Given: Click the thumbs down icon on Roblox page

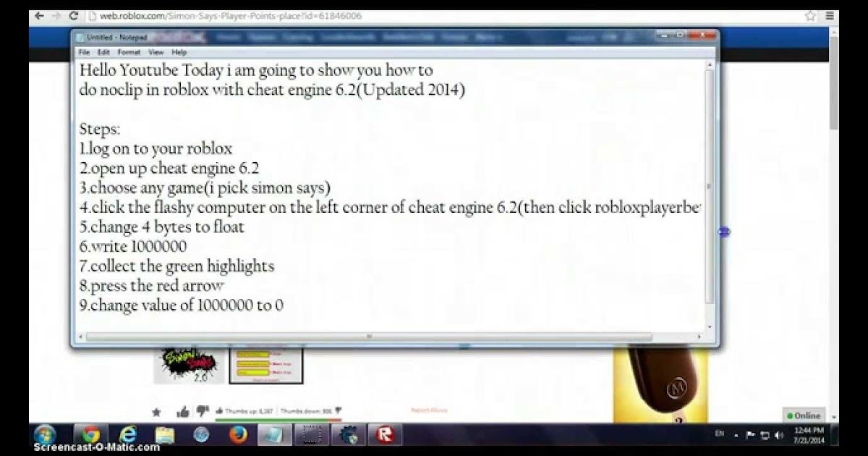Looking at the screenshot, I should point(203,411).
